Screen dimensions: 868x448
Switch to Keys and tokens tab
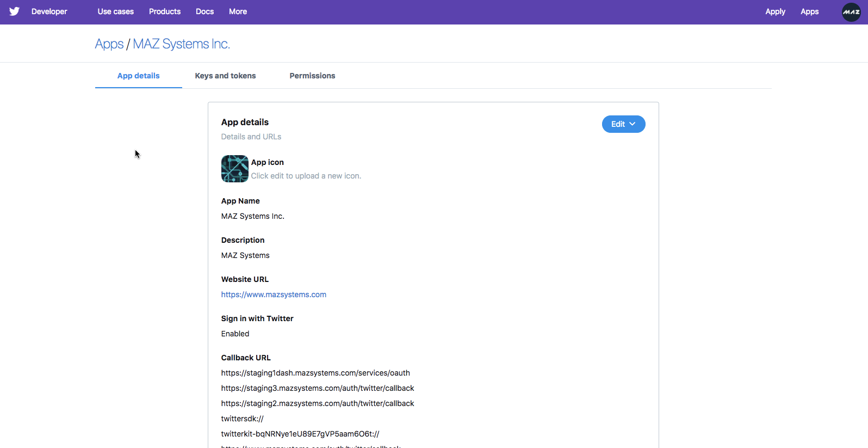pyautogui.click(x=225, y=76)
